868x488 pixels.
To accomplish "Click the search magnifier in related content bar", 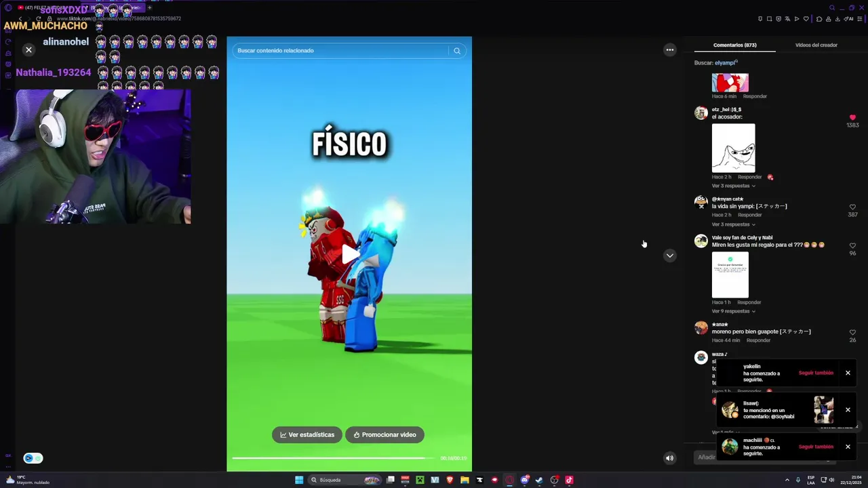I will pos(457,51).
